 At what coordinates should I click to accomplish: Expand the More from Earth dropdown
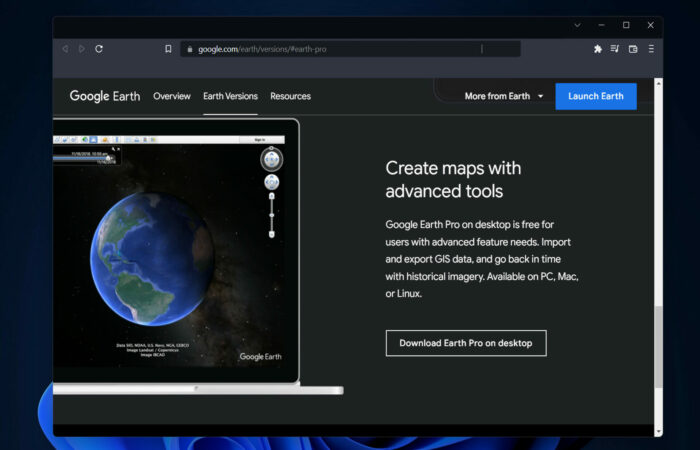pos(504,96)
